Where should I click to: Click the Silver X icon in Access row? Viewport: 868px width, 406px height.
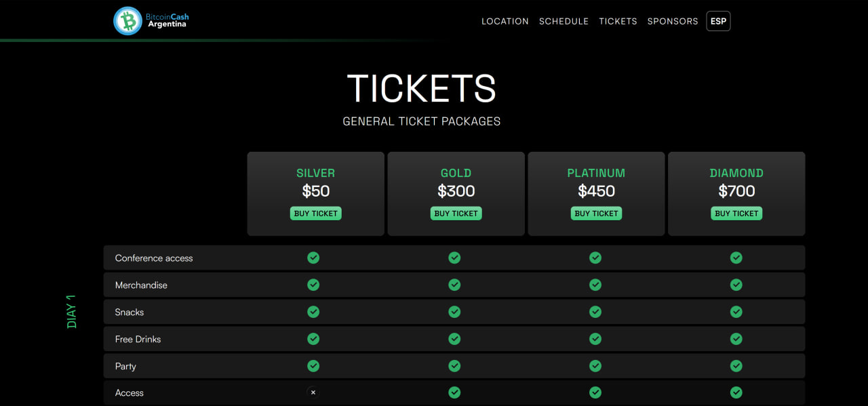(313, 392)
